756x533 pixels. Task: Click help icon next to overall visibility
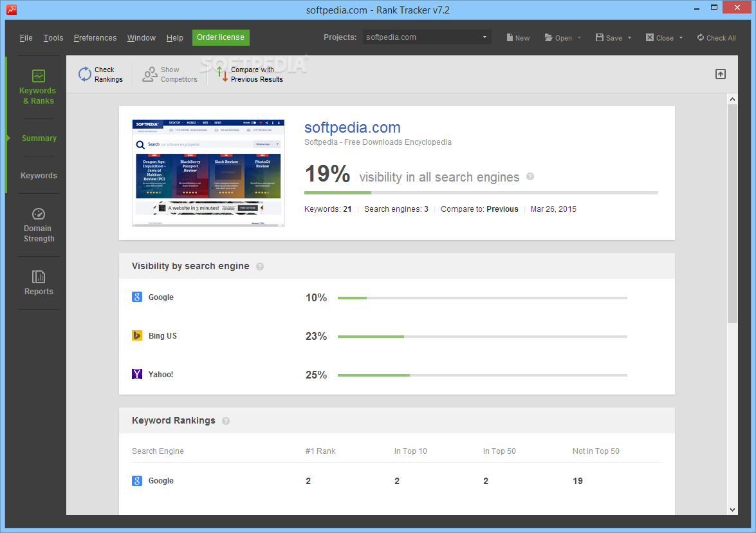click(x=530, y=176)
